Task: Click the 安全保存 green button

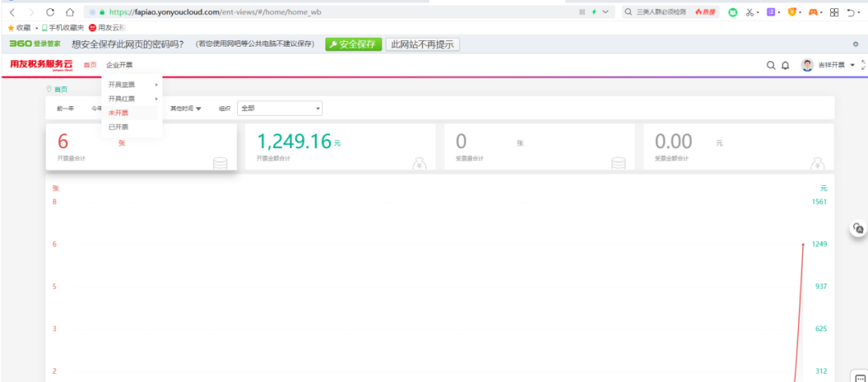Action: click(353, 44)
